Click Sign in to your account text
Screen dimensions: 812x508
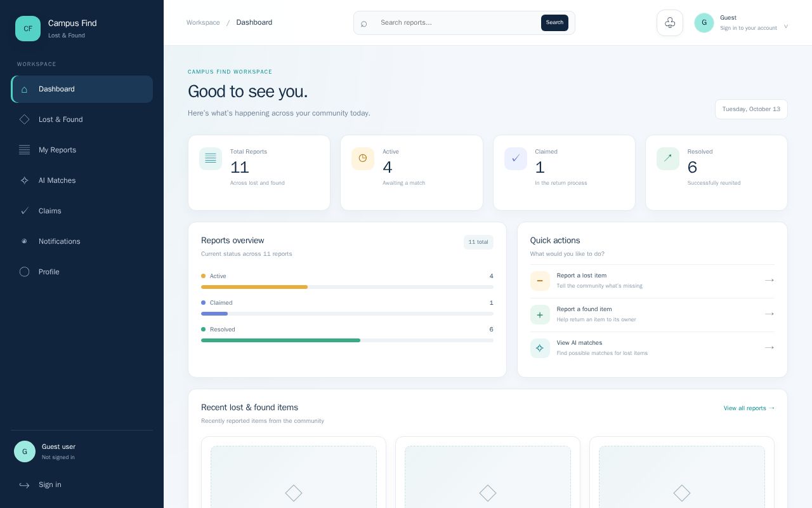click(749, 28)
